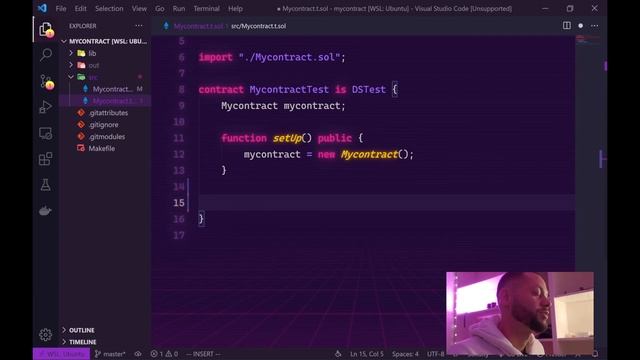Open the Run menu

tap(178, 9)
